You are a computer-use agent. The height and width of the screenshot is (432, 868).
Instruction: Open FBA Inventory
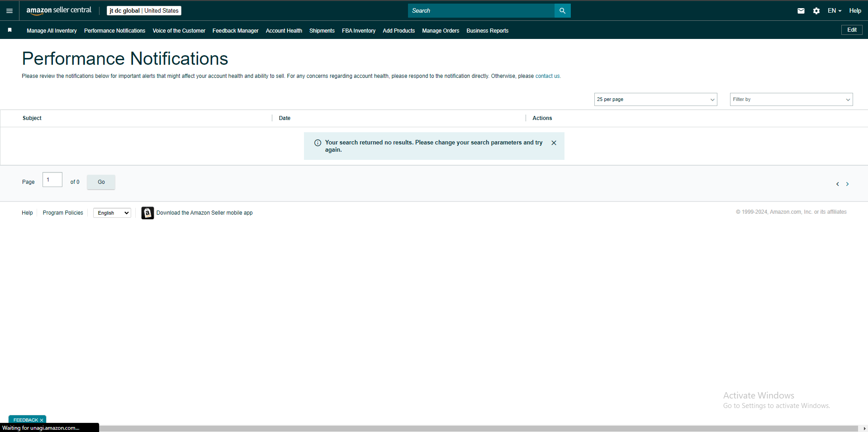pyautogui.click(x=359, y=31)
